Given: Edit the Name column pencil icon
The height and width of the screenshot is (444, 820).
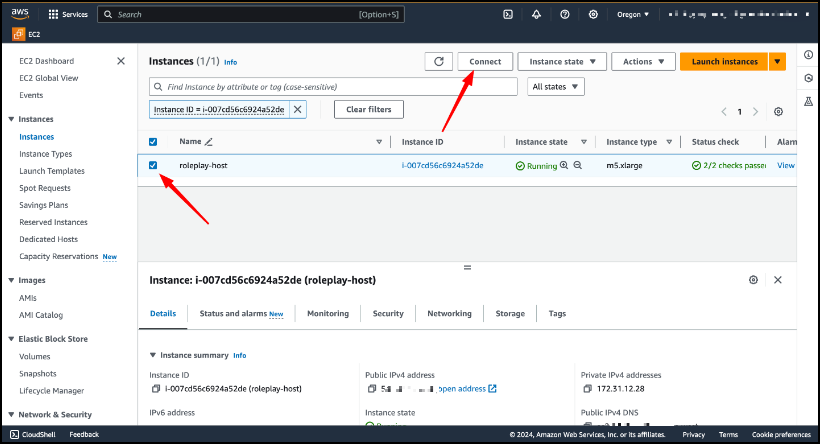Looking at the screenshot, I should 209,142.
